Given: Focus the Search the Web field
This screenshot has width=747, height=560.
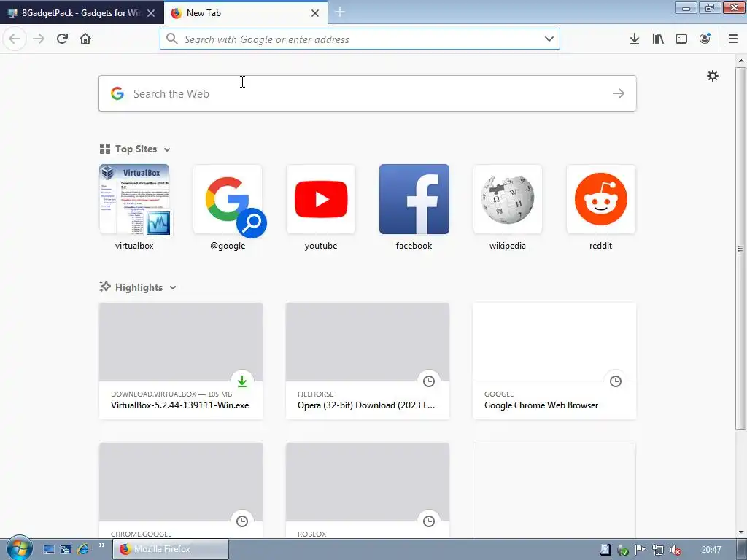Looking at the screenshot, I should pyautogui.click(x=368, y=93).
